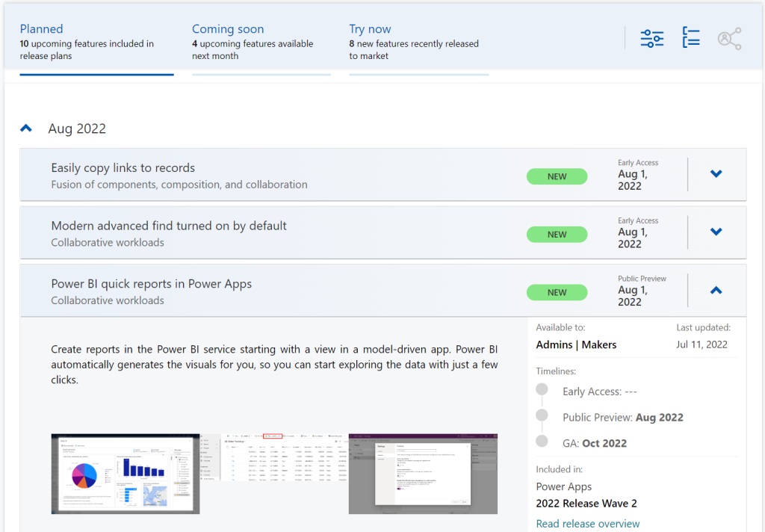Select the GA timeline marker
Image resolution: width=765 pixels, height=532 pixels.
point(542,442)
